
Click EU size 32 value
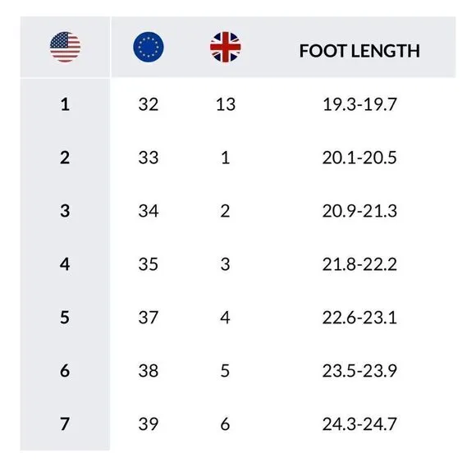tap(149, 104)
